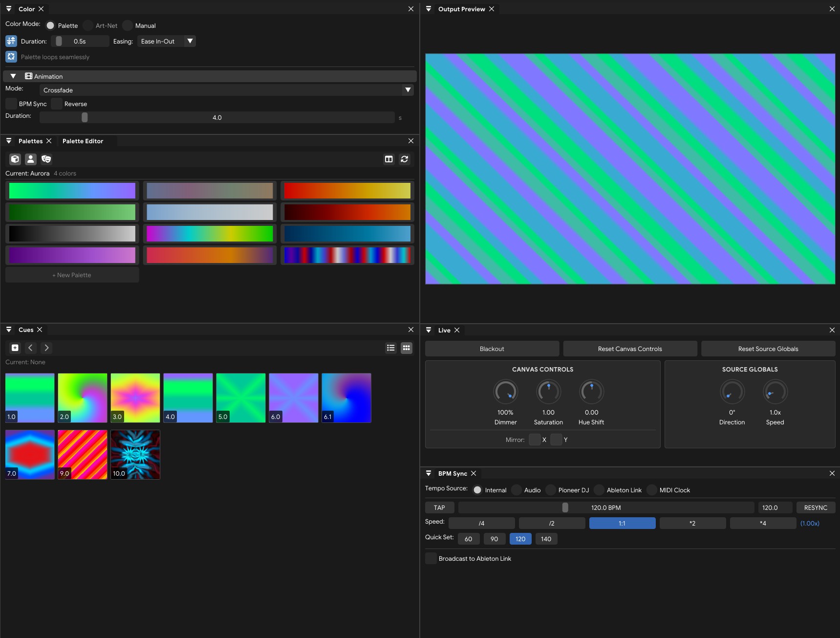The image size is (840, 638).
Task: Refresh the palettes list
Action: (x=405, y=159)
